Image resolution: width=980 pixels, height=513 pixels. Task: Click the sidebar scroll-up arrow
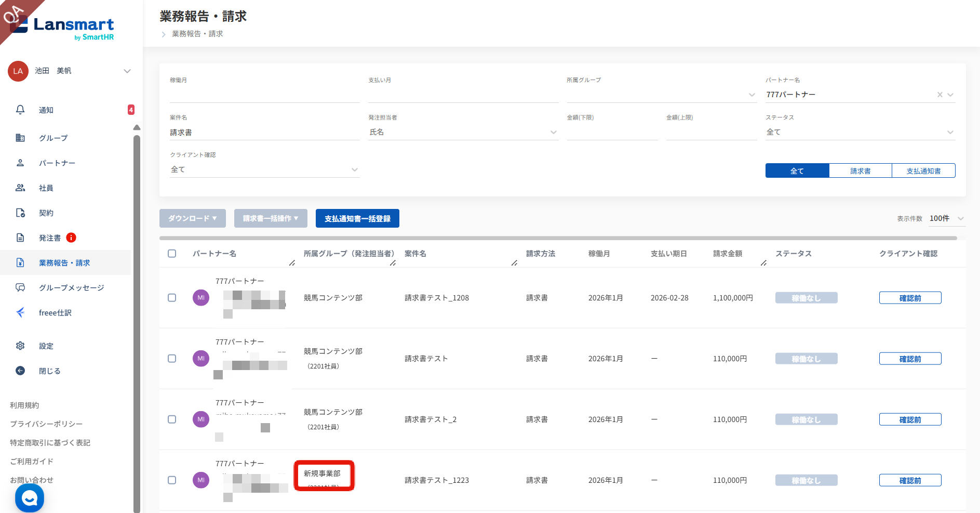[137, 127]
